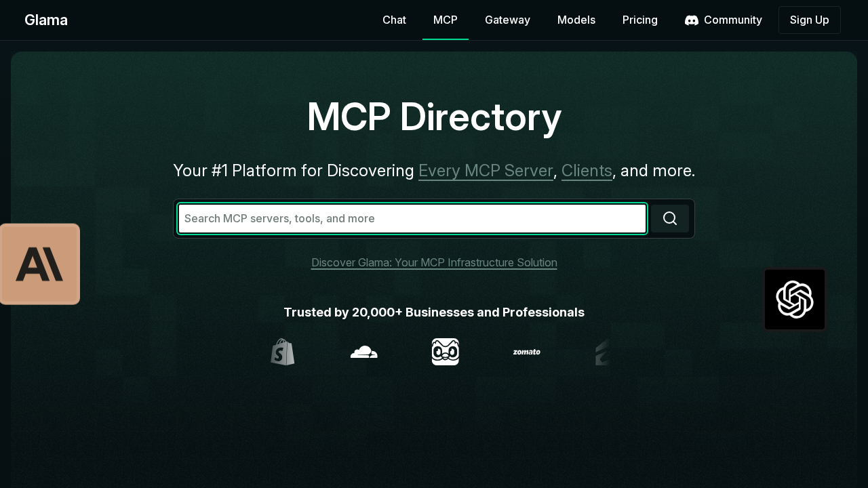Open the Chat page
The height and width of the screenshot is (488, 868).
394,20
